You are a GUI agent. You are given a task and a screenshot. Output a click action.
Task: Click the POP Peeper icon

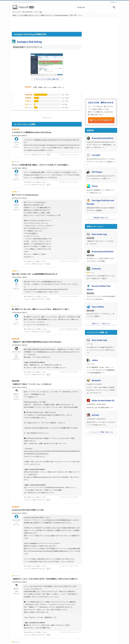(88, 172)
